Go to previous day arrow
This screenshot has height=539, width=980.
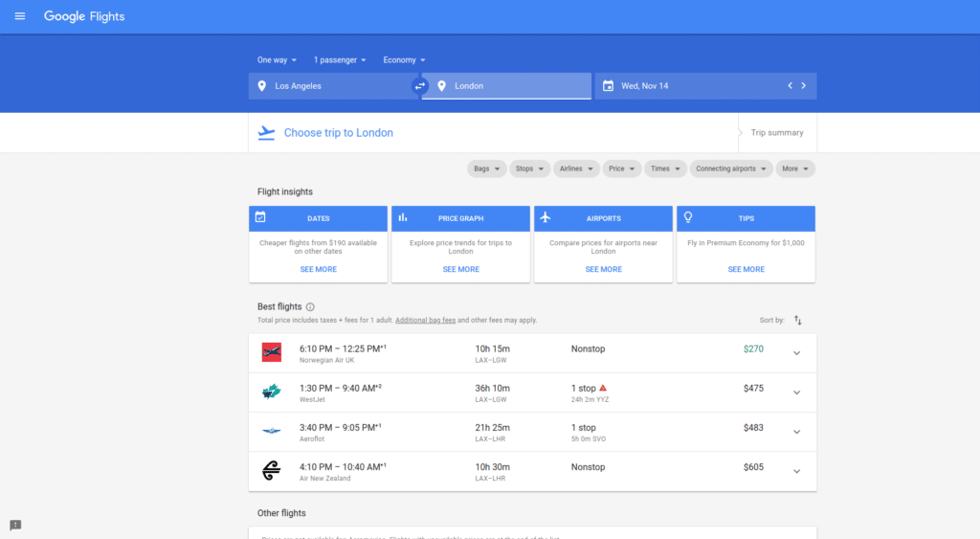(790, 85)
